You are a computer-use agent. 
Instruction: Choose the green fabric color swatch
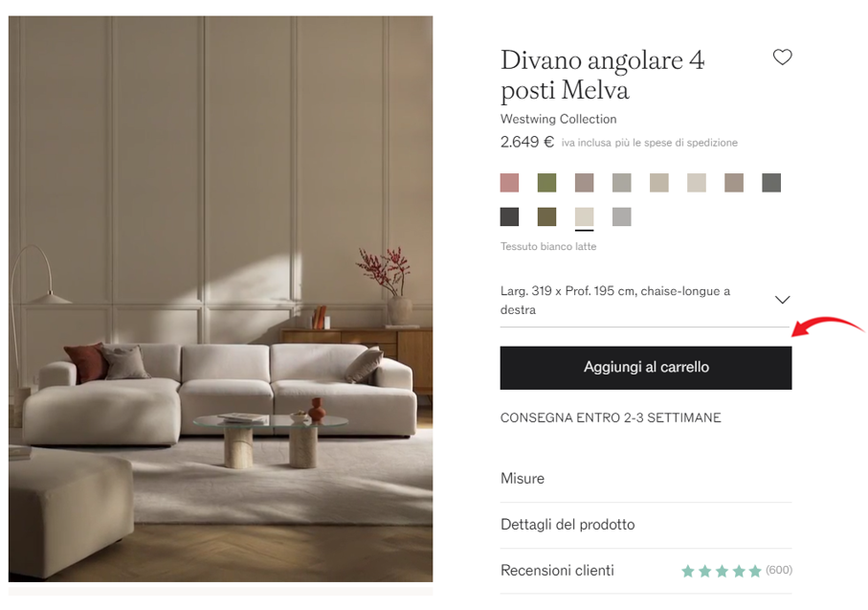pyautogui.click(x=547, y=183)
